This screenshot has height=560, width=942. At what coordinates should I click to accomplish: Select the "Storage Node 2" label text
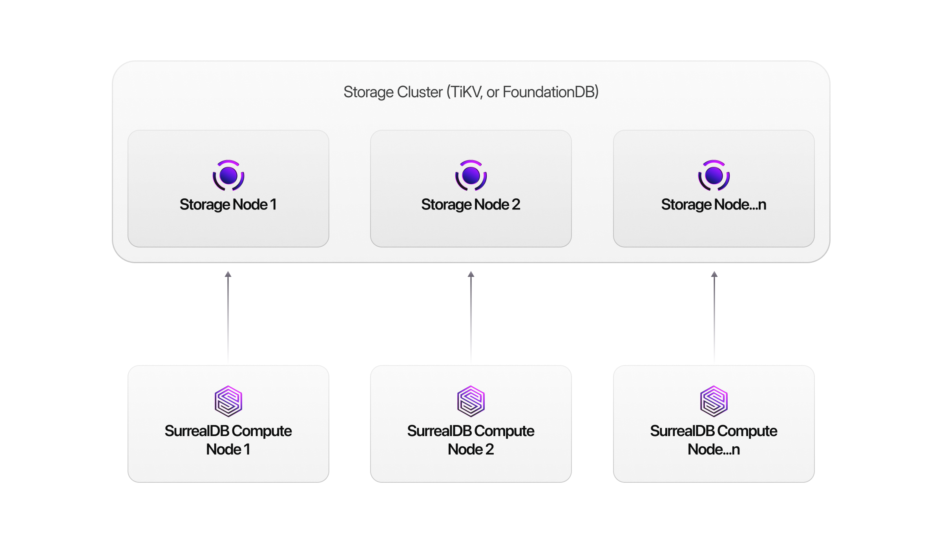click(471, 205)
